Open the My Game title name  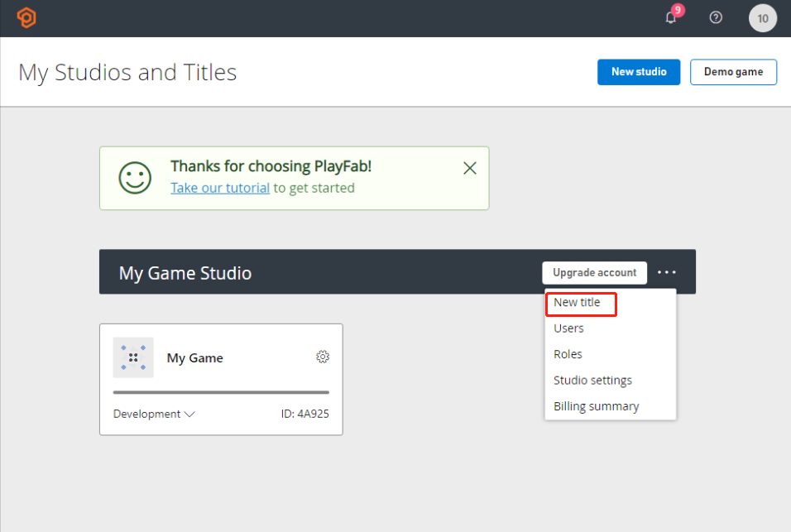(194, 358)
